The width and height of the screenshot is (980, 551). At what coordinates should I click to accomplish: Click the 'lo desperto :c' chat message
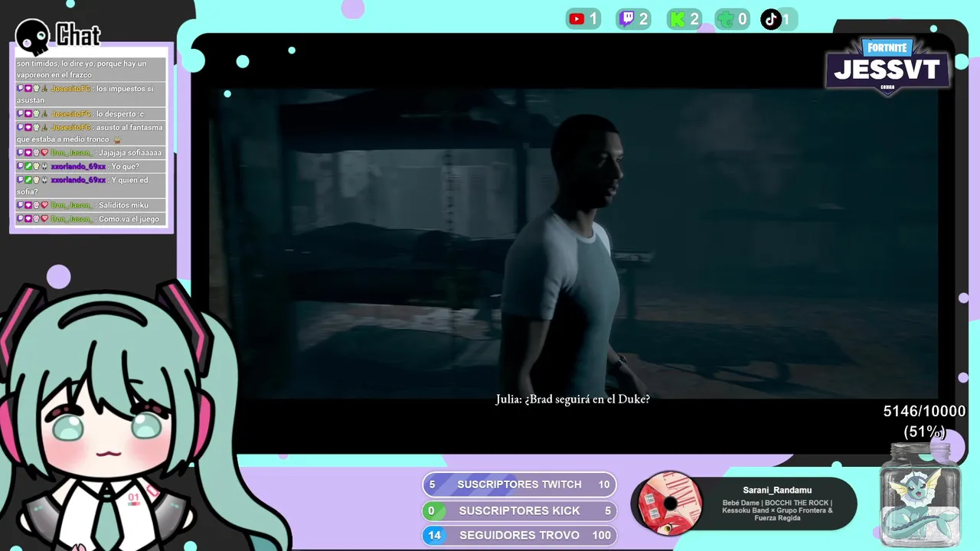coord(90,114)
